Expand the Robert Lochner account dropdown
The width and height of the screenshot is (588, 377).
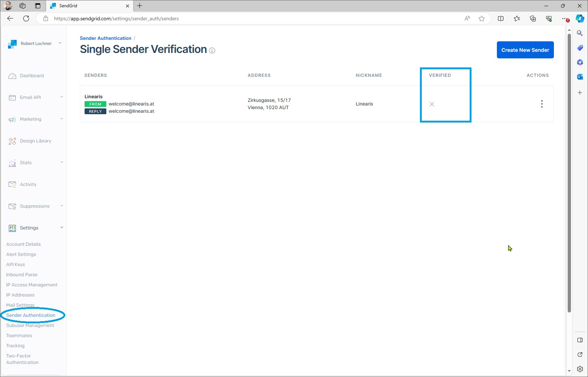tap(60, 43)
